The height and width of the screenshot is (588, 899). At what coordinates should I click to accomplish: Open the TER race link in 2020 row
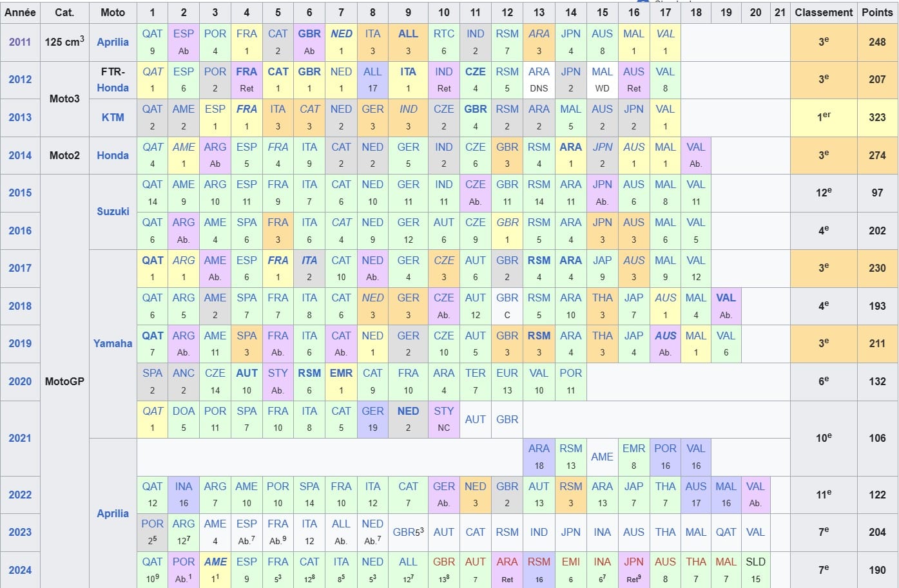pos(475,374)
